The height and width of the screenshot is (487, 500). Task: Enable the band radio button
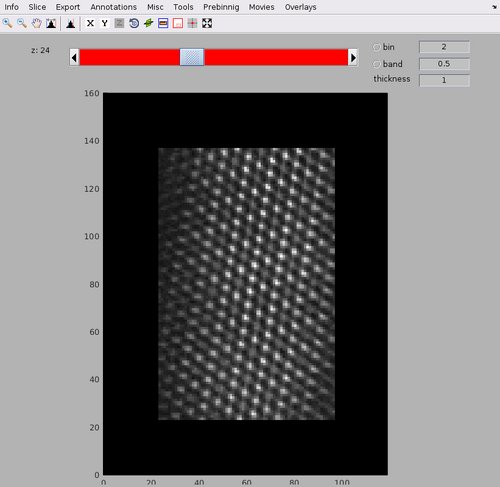tap(376, 64)
